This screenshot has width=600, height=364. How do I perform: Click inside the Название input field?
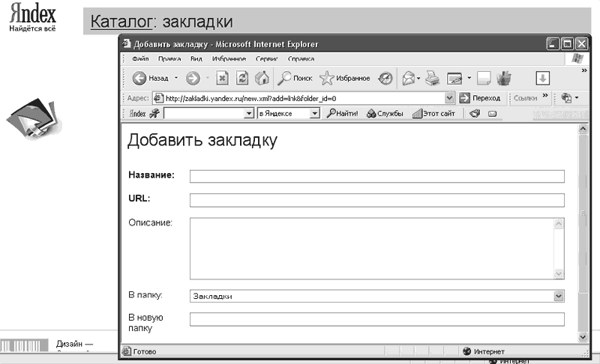377,176
